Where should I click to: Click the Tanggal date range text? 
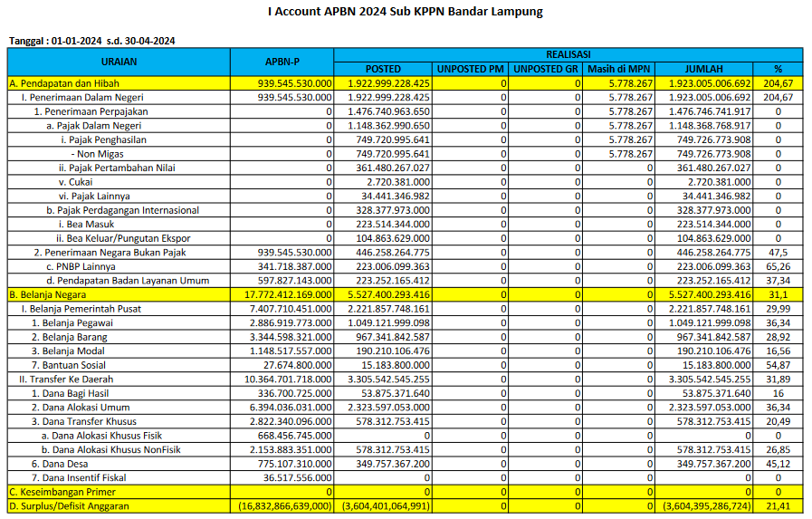click(91, 42)
